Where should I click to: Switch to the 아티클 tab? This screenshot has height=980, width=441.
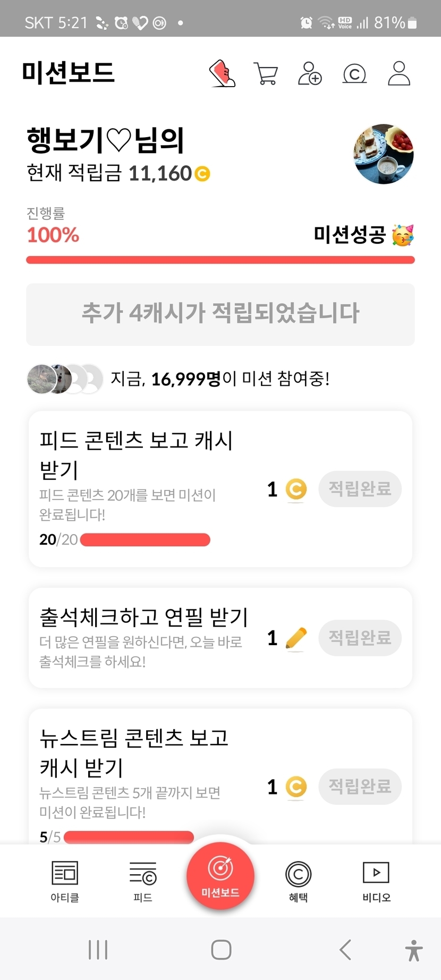(65, 881)
